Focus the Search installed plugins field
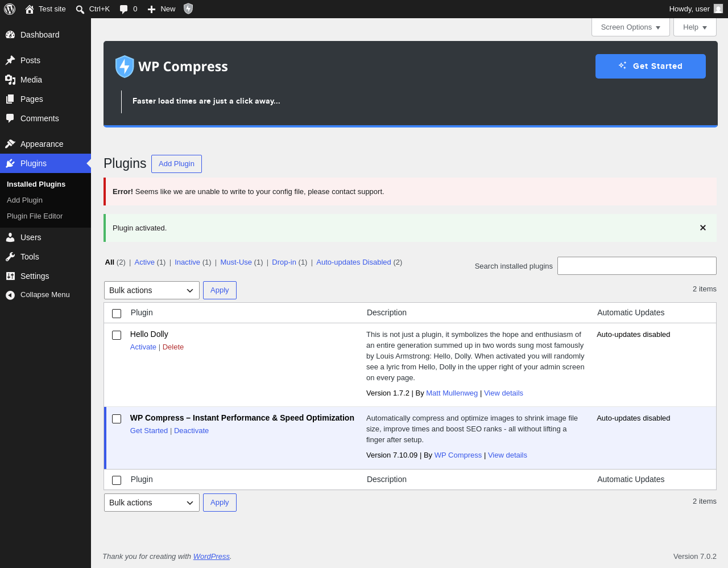728x568 pixels. [637, 266]
